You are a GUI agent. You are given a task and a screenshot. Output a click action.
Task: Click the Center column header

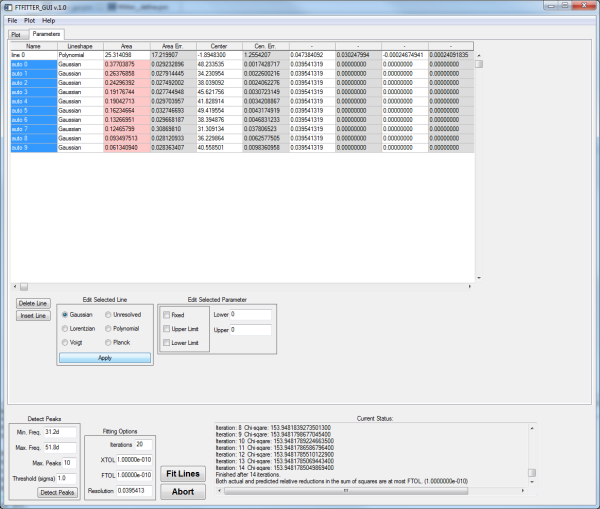tap(219, 46)
